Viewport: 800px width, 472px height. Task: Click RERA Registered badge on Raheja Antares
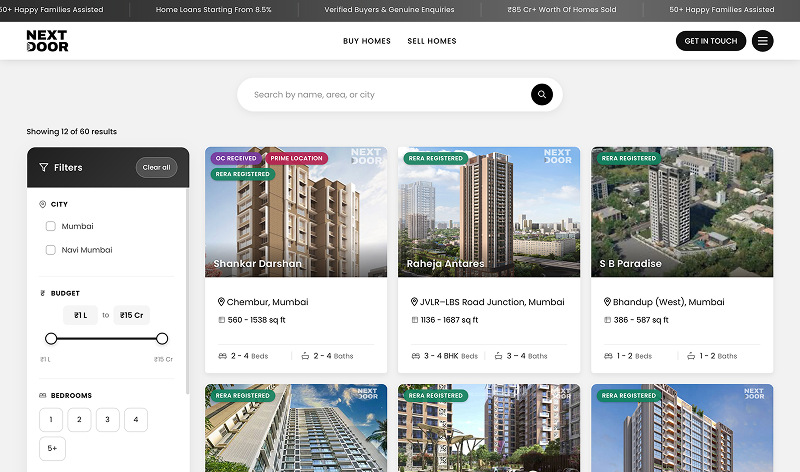(436, 158)
